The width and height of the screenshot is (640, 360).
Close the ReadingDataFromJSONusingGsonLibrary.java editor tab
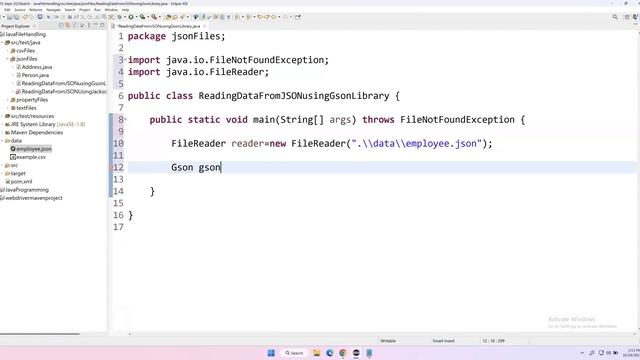point(204,26)
